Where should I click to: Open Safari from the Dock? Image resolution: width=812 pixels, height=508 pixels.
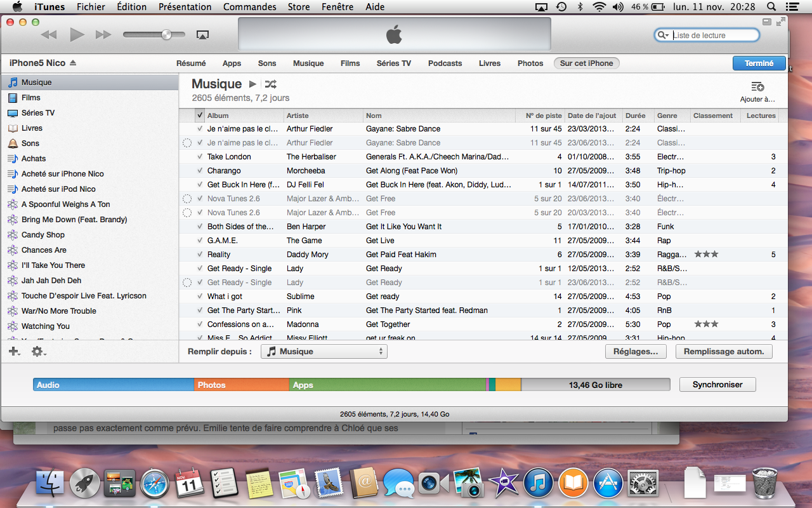point(155,484)
